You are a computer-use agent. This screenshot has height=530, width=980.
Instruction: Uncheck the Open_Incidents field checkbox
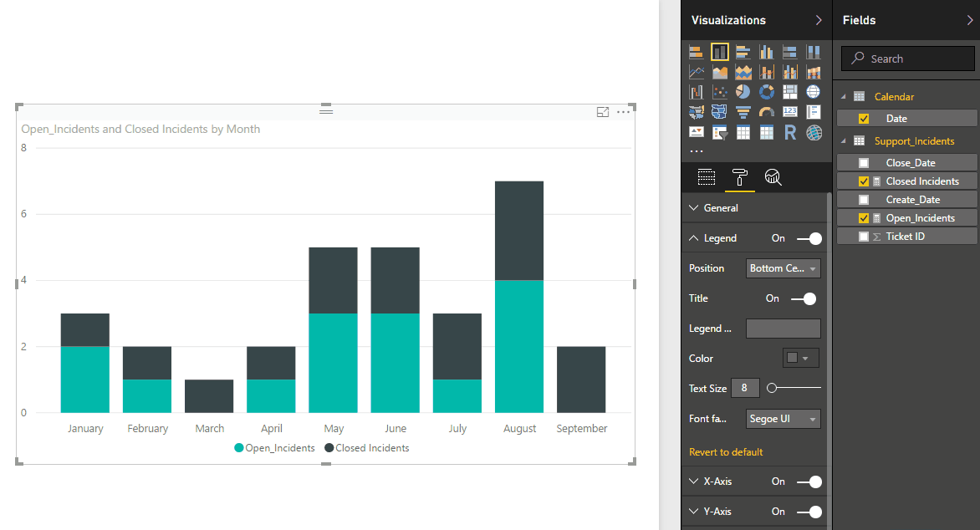pyautogui.click(x=864, y=218)
